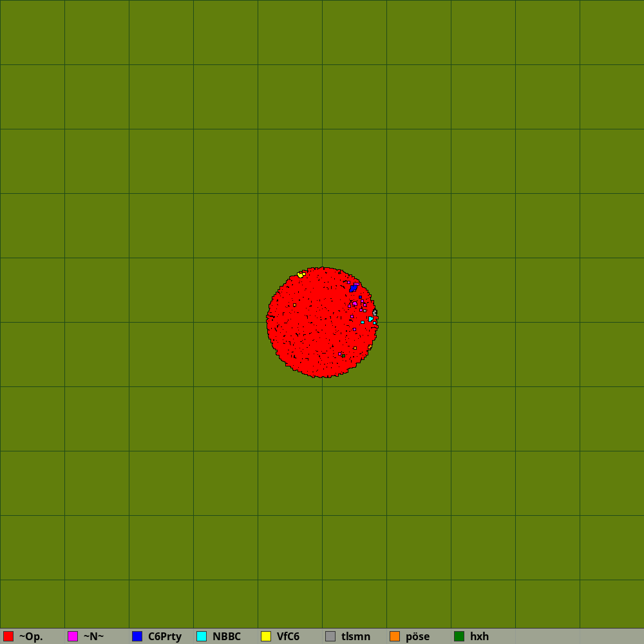Click the yellow VfC6 territory on the map
This screenshot has width=644, height=644.
click(301, 275)
